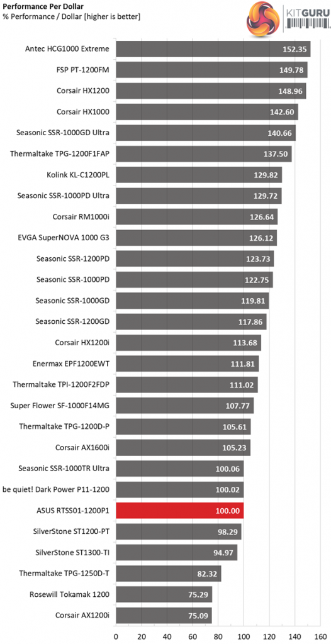Click the 100 tick on the axis
The image size is (331, 644).
coord(244,636)
